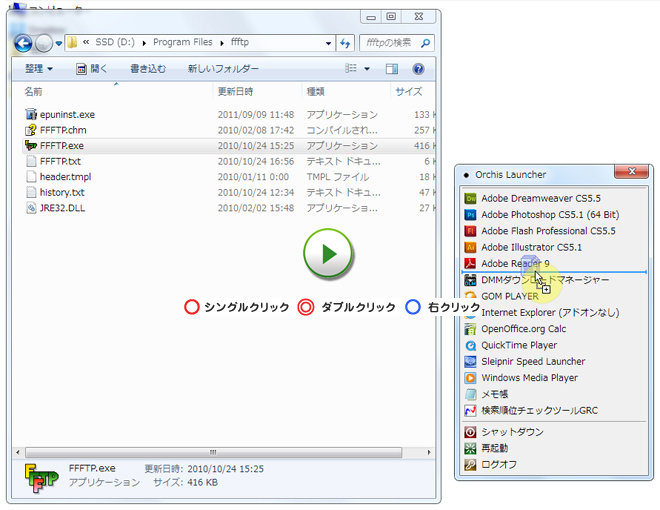The width and height of the screenshot is (660, 510).
Task: Click the OpenOffice.org Calc icon
Action: pos(470,329)
